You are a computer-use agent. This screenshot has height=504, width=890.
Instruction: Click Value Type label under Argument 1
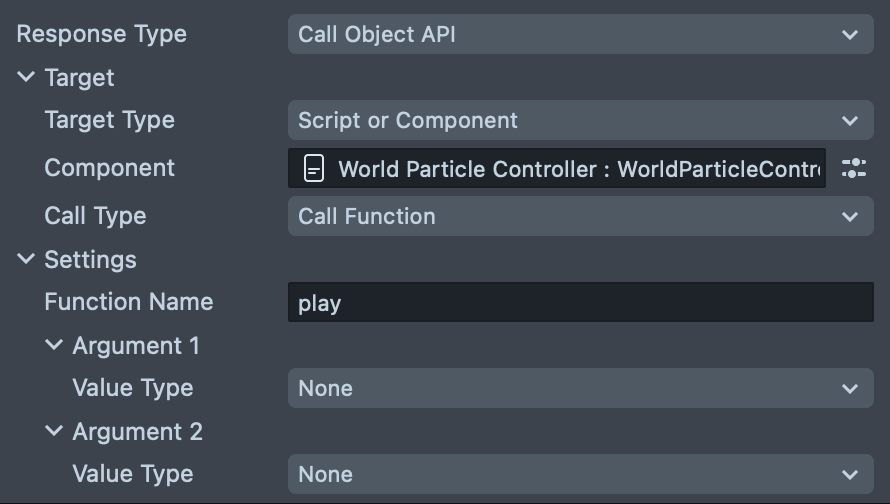click(x=132, y=388)
